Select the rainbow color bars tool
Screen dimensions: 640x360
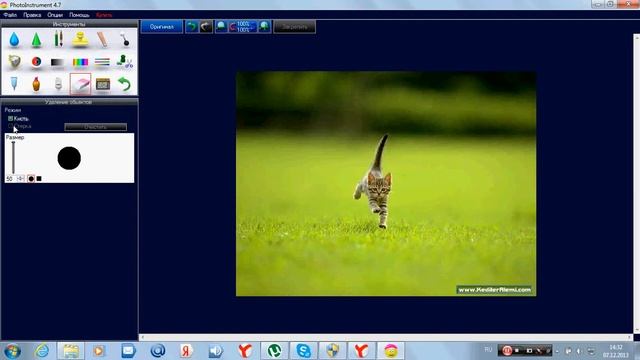[80, 62]
